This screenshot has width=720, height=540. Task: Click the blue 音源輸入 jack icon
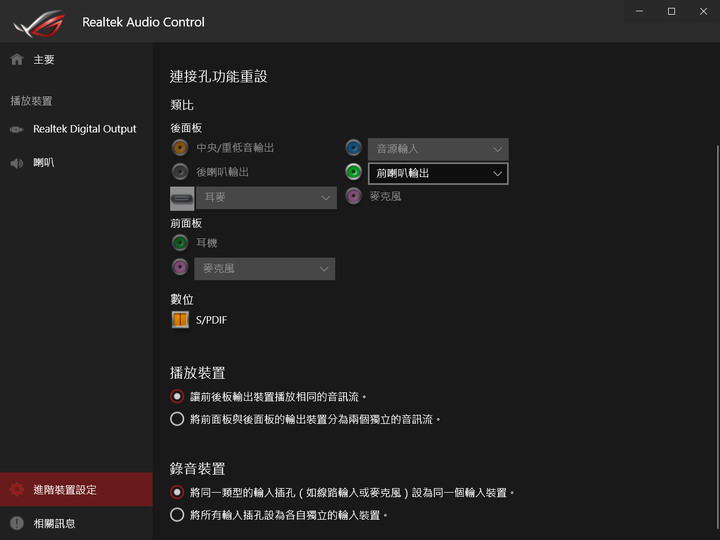(x=354, y=148)
